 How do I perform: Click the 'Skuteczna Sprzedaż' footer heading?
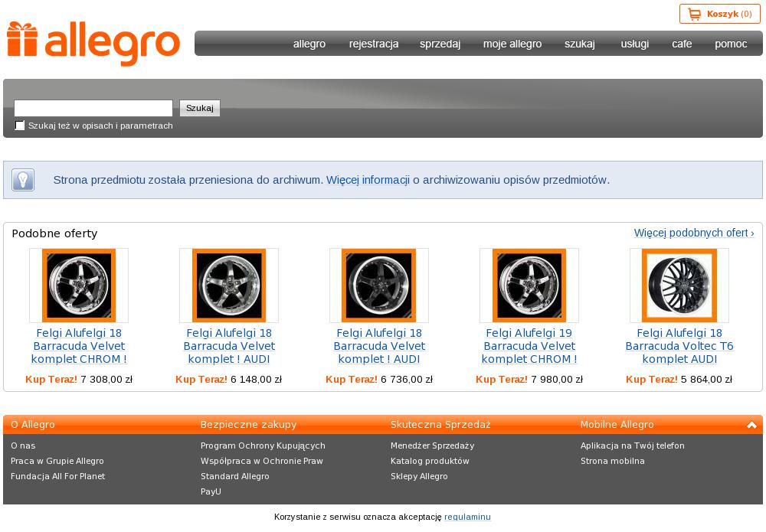point(440,425)
